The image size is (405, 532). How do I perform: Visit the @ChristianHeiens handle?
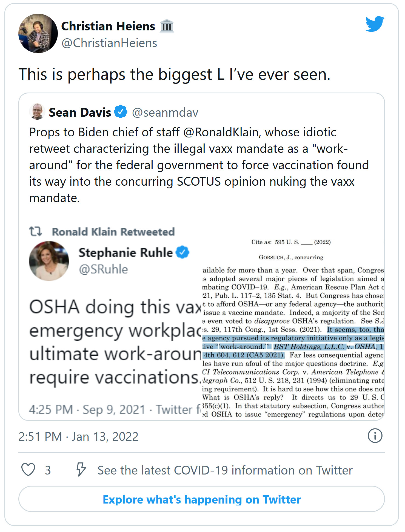click(x=109, y=43)
